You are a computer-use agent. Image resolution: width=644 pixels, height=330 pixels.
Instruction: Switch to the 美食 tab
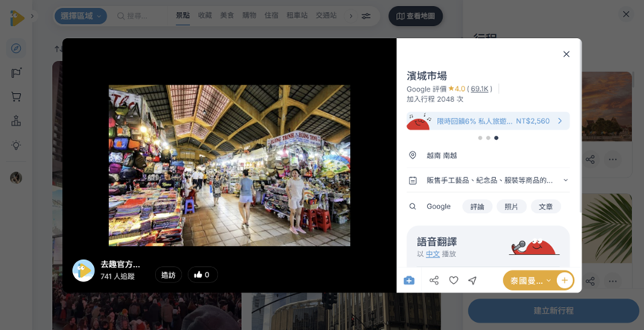click(227, 16)
